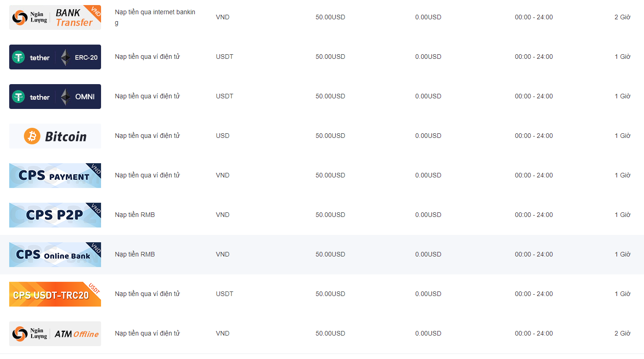Choose the Tether OMNI payment logo
Screen dimensions: 644x359
(x=55, y=97)
